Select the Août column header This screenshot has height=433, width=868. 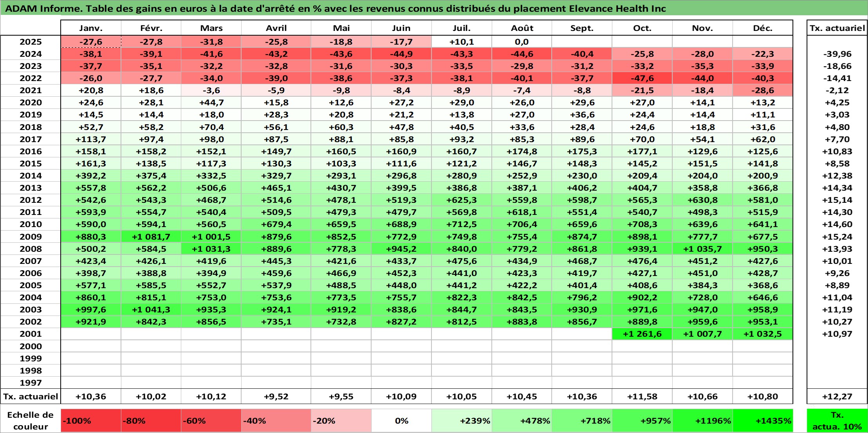[x=522, y=28]
